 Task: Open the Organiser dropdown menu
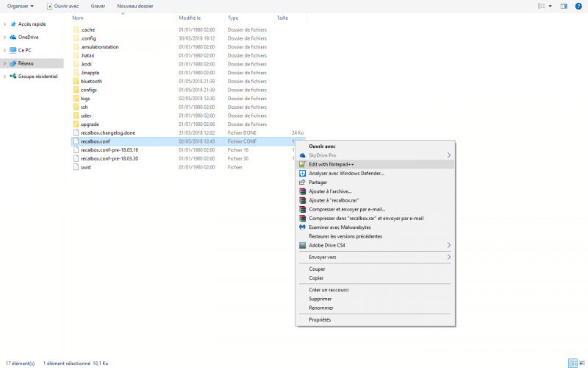[x=20, y=6]
